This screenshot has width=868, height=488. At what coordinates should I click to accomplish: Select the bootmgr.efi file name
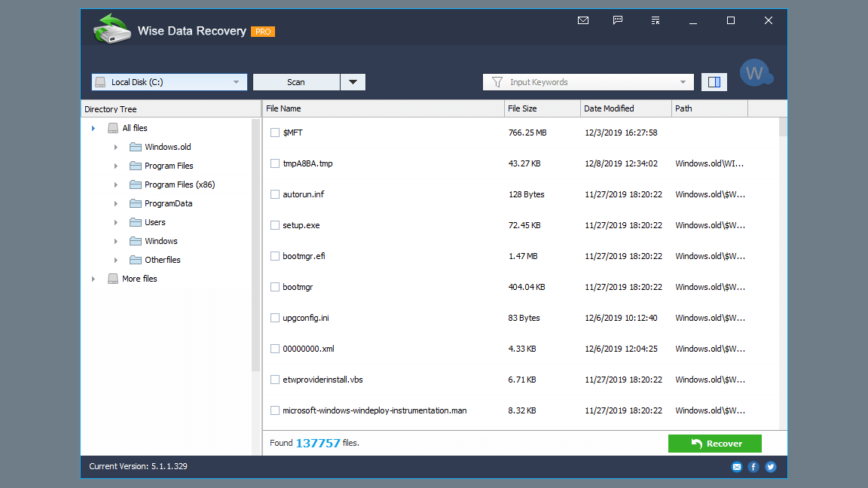(304, 256)
